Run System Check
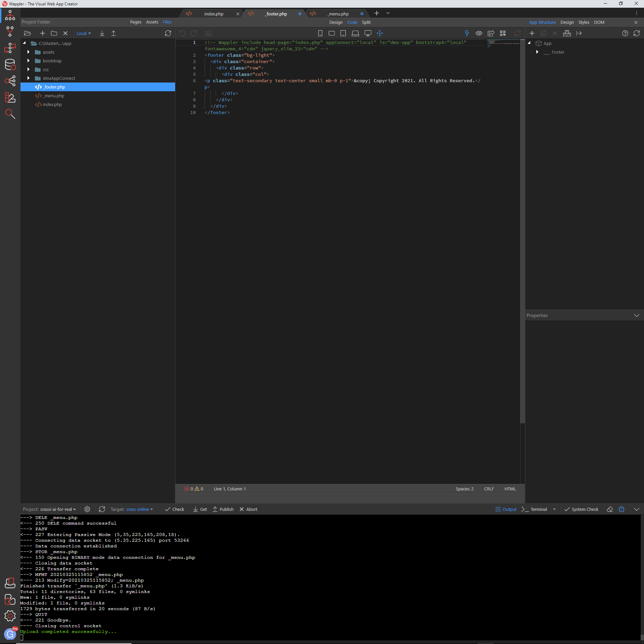This screenshot has height=644, width=644. point(581,509)
